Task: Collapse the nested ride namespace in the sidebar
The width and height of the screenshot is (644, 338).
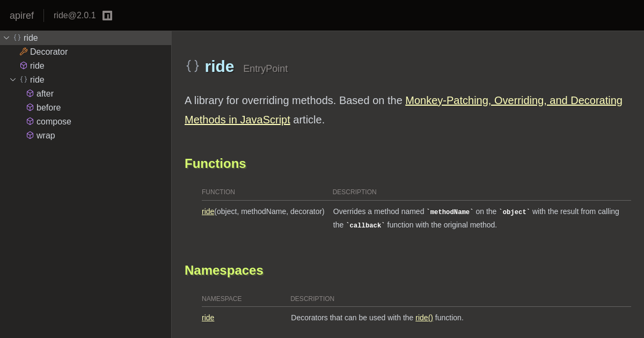Action: pos(13,79)
